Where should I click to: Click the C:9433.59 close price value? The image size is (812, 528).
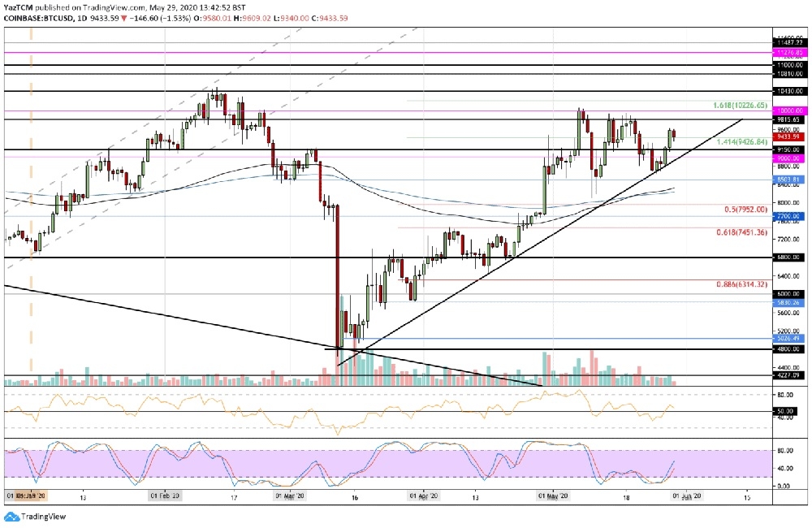coord(331,18)
